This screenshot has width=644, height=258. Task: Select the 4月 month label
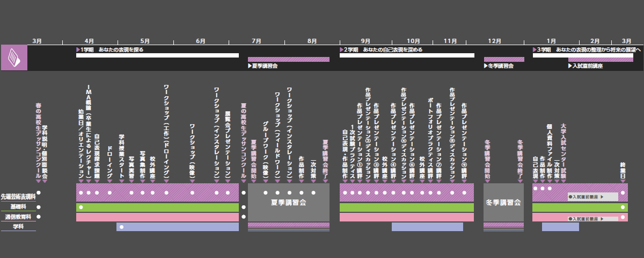pos(90,41)
